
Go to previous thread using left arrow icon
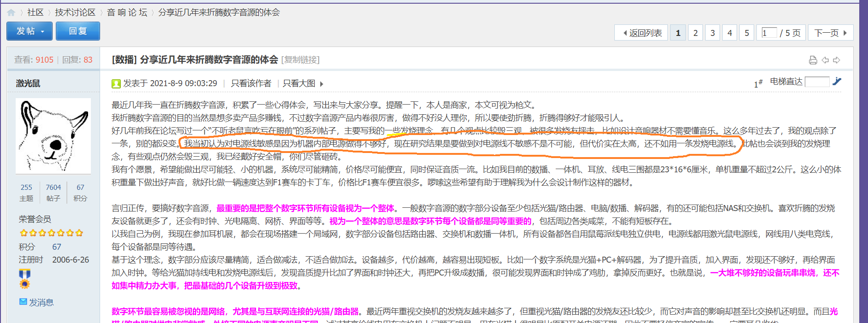[825, 60]
